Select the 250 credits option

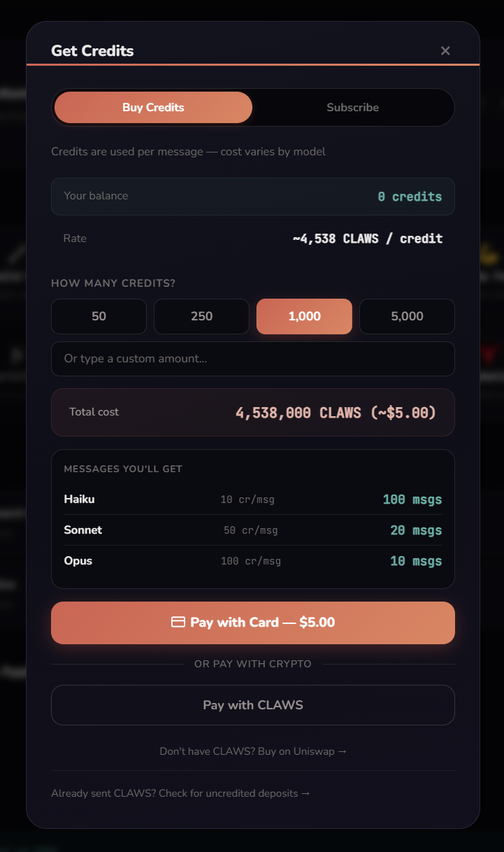[x=201, y=316]
